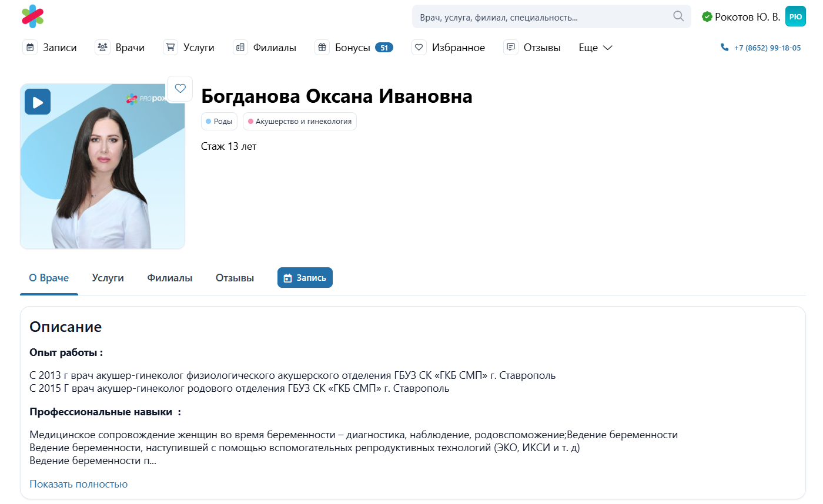Toggle favorite heart on the doctor photo
The height and width of the screenshot is (504, 823).
coord(180,89)
